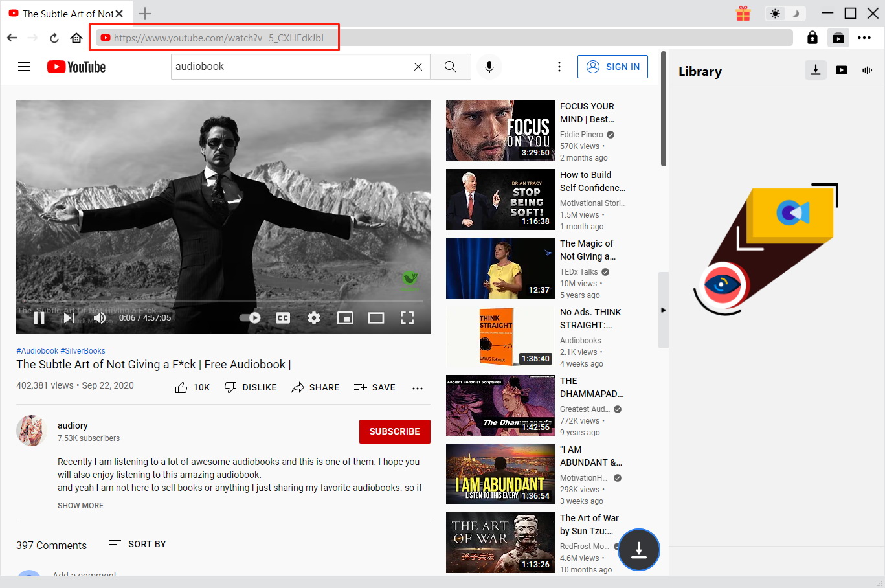Enable private mode via the lock icon
This screenshot has width=885, height=588.
tap(812, 37)
